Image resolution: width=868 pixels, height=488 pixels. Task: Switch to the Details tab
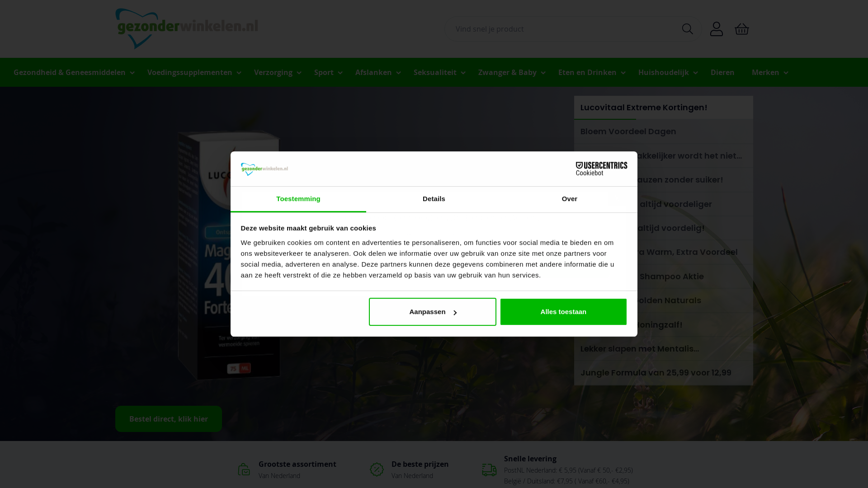[x=434, y=199]
